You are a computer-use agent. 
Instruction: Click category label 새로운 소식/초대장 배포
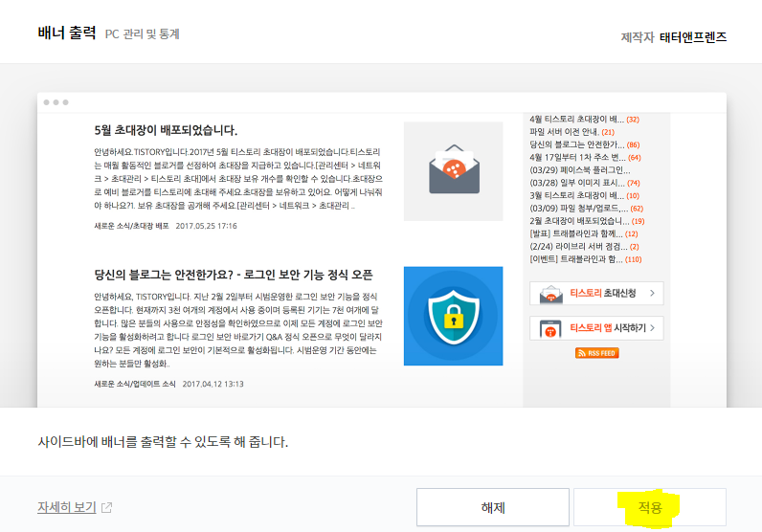(x=131, y=226)
